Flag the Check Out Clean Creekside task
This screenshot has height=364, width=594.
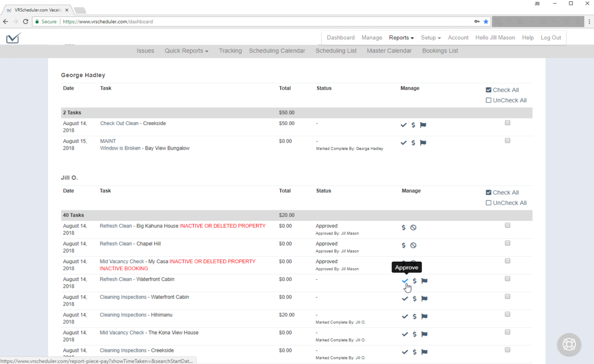click(x=423, y=125)
